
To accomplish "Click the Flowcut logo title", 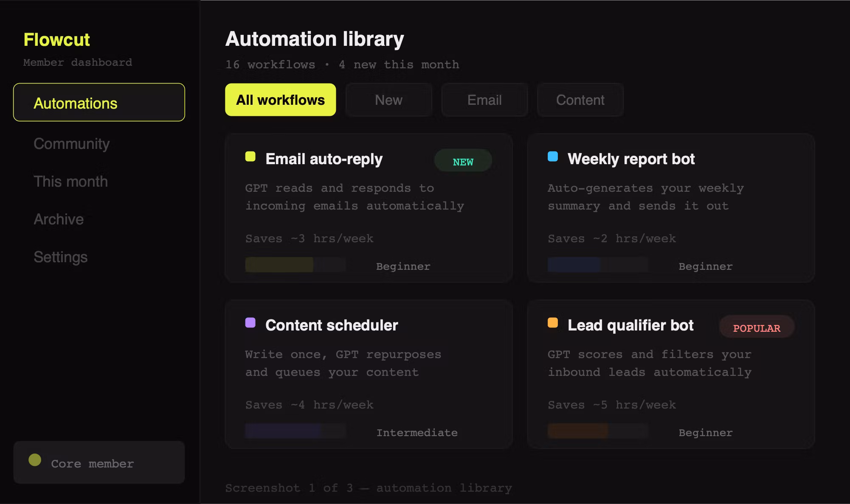I will (57, 39).
